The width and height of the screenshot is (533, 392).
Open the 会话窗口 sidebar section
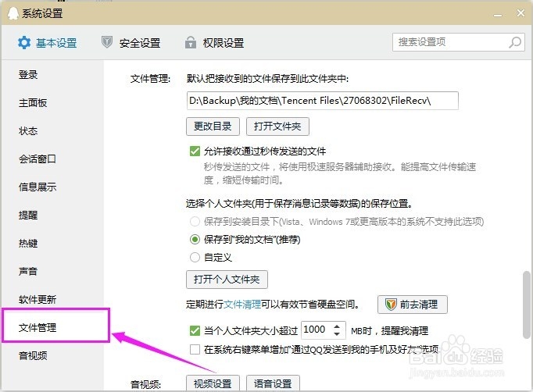pyautogui.click(x=38, y=159)
